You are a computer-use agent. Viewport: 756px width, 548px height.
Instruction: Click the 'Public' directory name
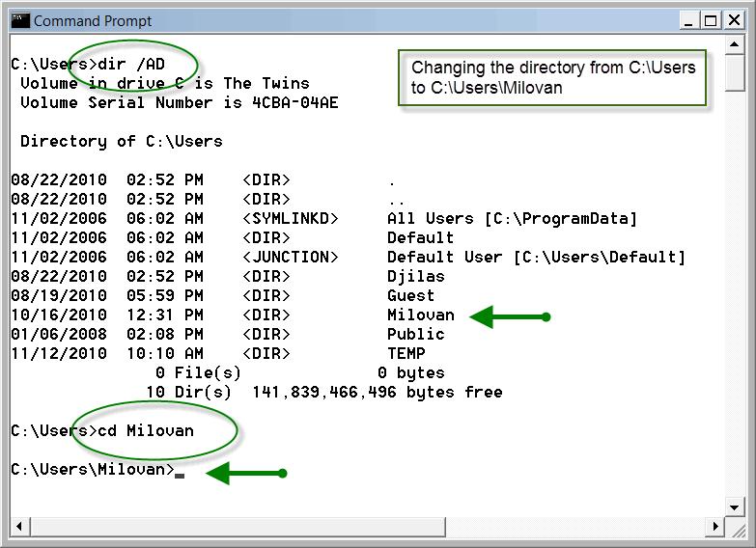coord(415,334)
